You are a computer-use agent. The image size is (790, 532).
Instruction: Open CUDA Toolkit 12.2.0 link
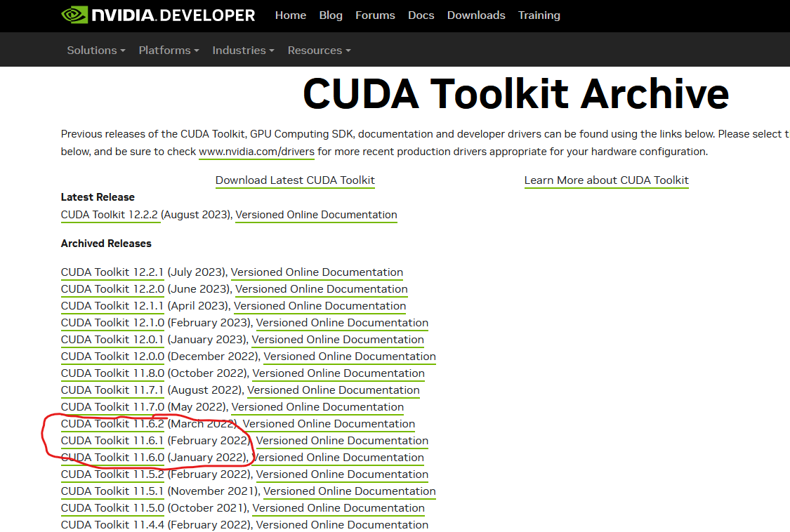click(x=112, y=289)
